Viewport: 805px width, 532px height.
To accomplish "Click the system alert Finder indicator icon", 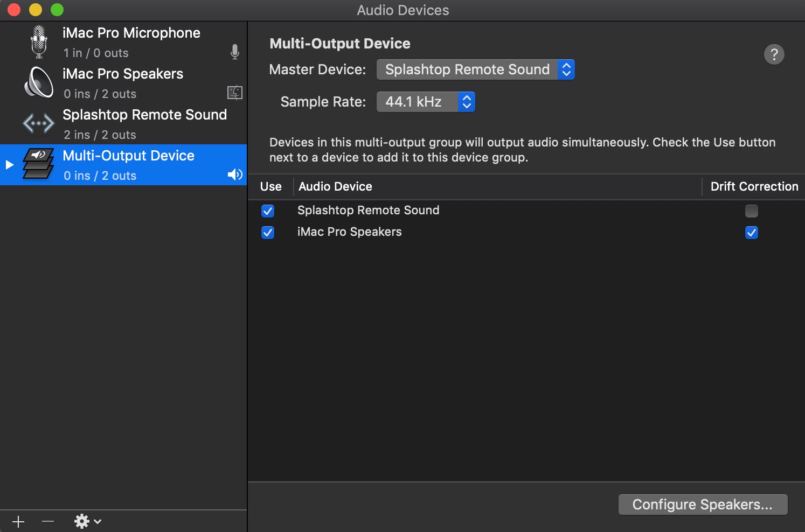I will coord(235,93).
